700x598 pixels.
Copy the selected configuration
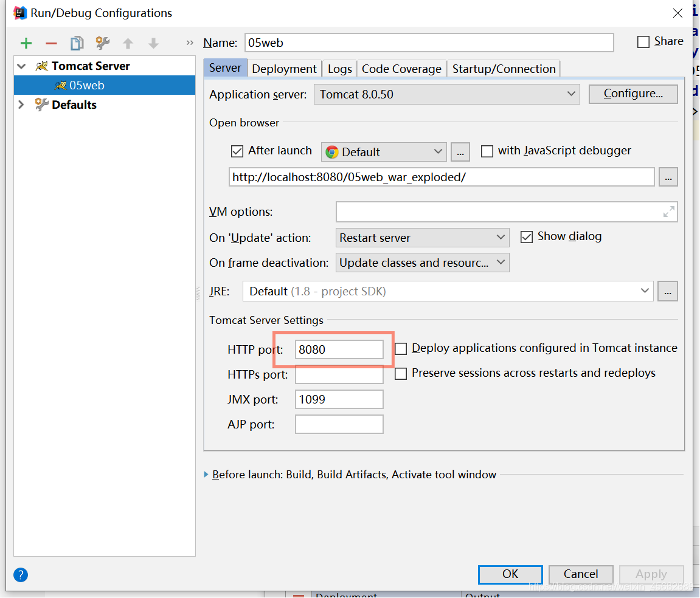pos(77,43)
